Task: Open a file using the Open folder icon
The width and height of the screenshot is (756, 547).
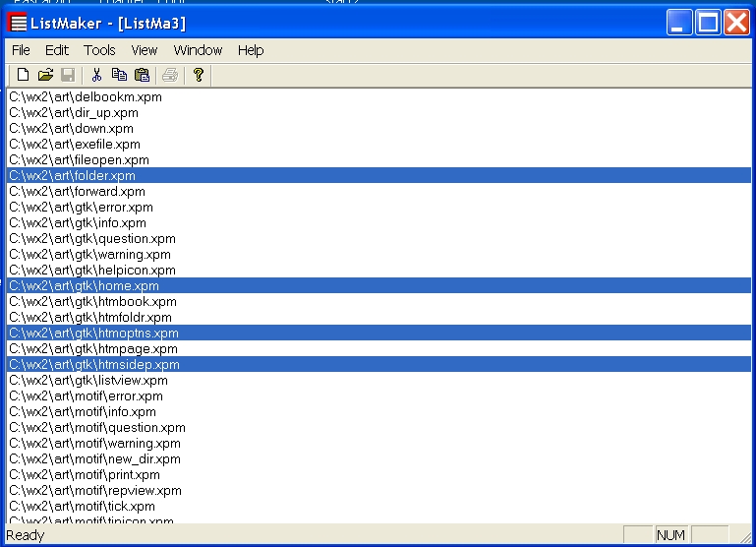Action: [45, 75]
